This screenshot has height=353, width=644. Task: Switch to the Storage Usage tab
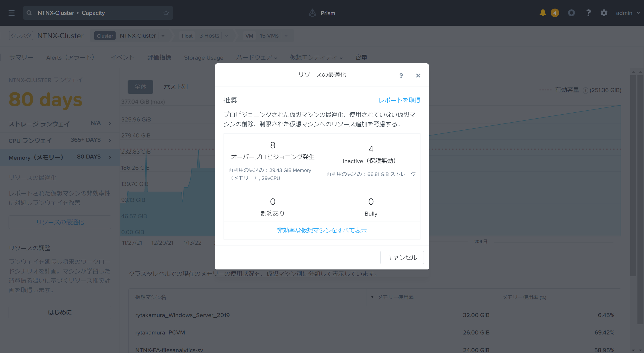[204, 58]
